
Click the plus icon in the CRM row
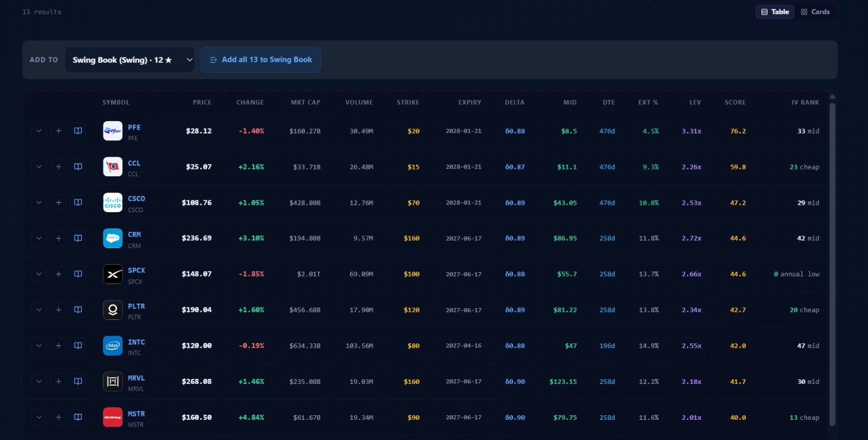click(58, 239)
